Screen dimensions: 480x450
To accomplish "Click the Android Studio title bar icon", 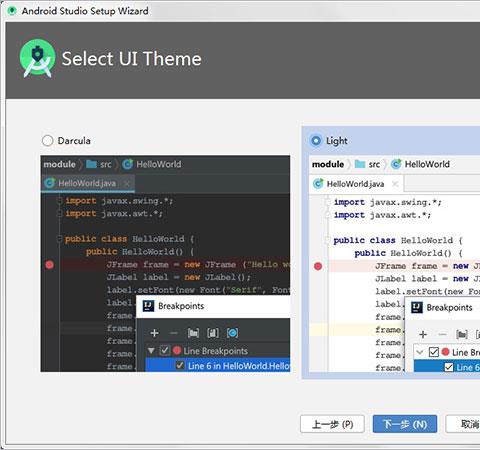I will point(12,11).
